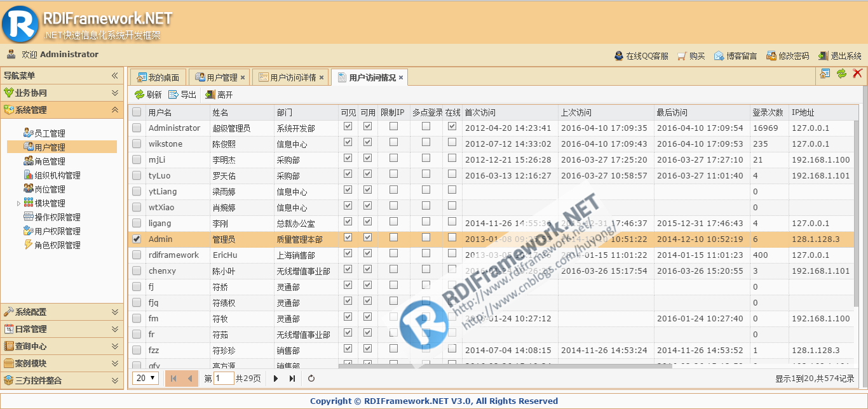Click the green refresh tabs icon
The height and width of the screenshot is (409, 868).
(841, 74)
